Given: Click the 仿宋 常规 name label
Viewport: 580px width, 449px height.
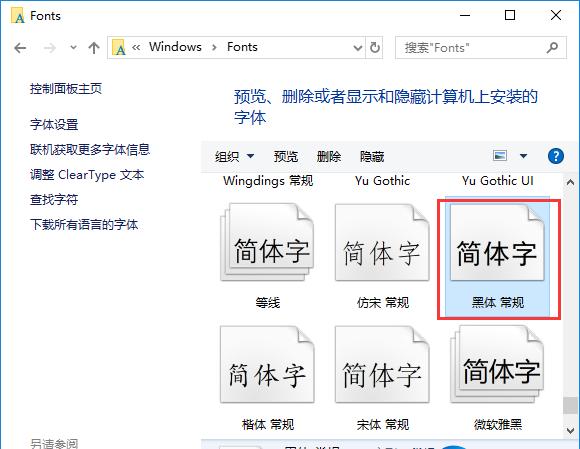Looking at the screenshot, I should tap(383, 303).
